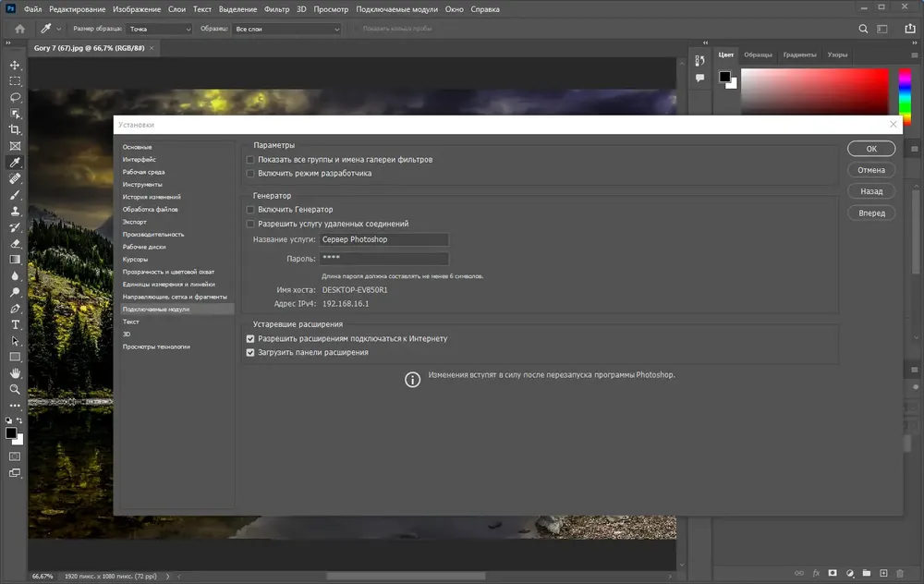The width and height of the screenshot is (924, 584).
Task: Select the Horizontal Type tool
Action: (16, 324)
